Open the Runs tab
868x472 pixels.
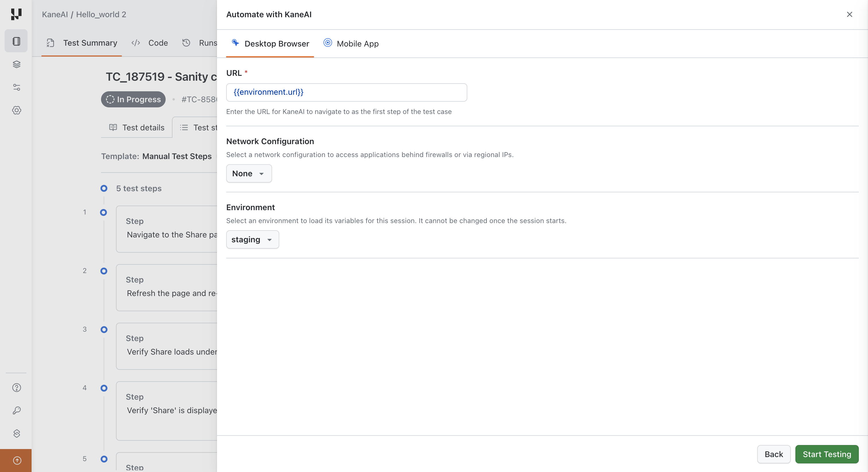200,43
